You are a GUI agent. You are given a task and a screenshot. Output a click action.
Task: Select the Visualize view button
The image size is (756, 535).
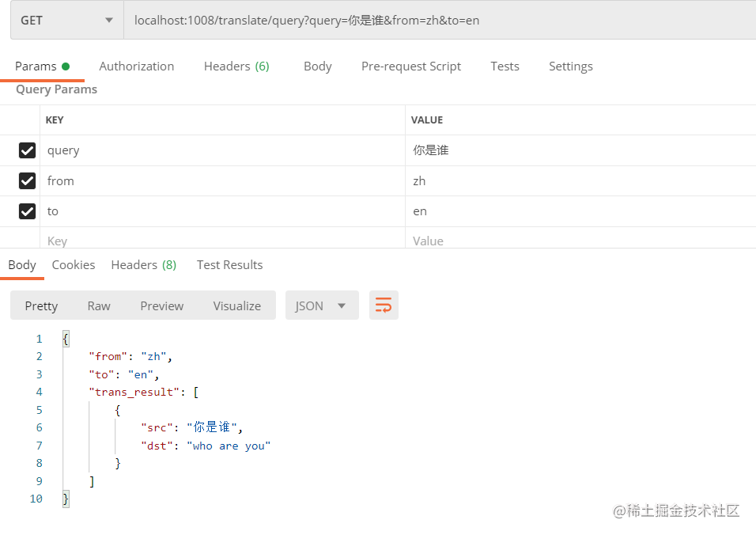236,305
